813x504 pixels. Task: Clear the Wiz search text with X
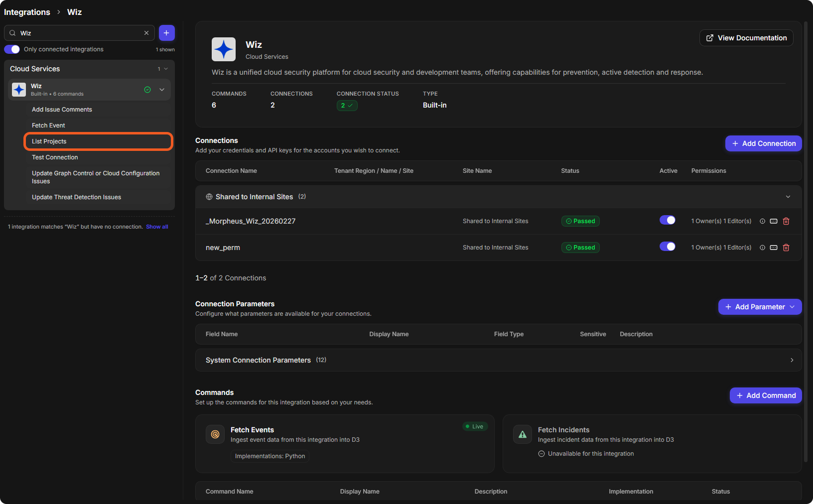[x=146, y=33]
